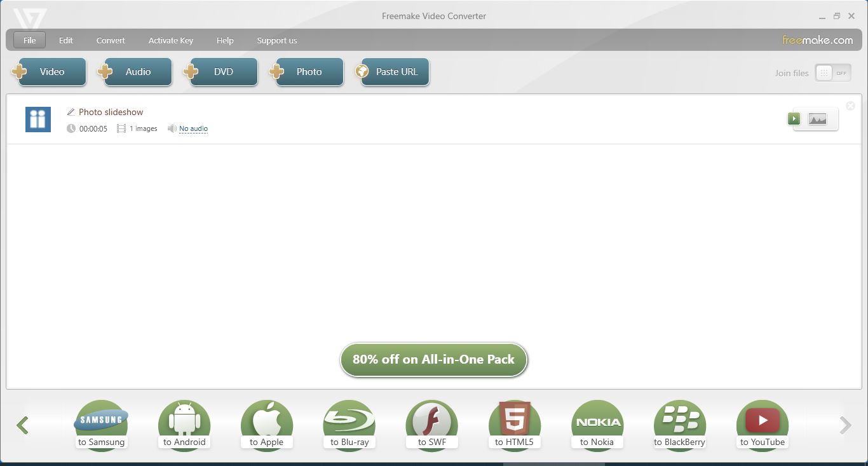This screenshot has width=868, height=466.
Task: Open the freemake.com link
Action: 817,40
